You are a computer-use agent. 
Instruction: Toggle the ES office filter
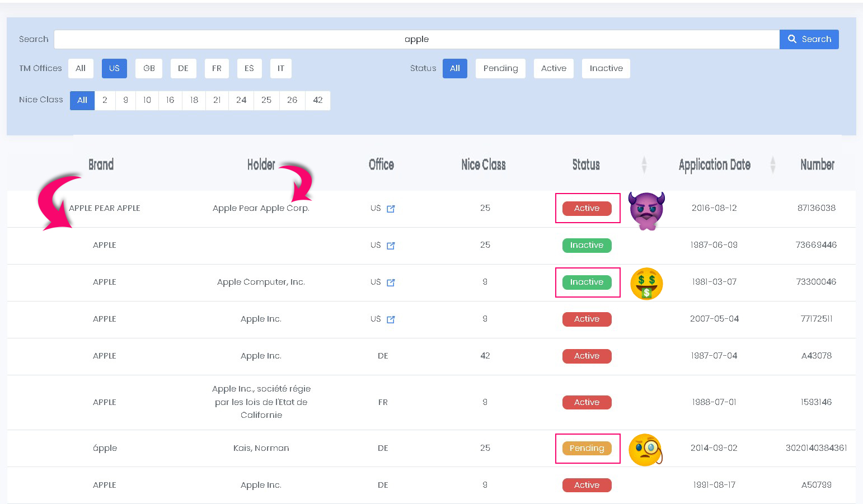click(249, 68)
